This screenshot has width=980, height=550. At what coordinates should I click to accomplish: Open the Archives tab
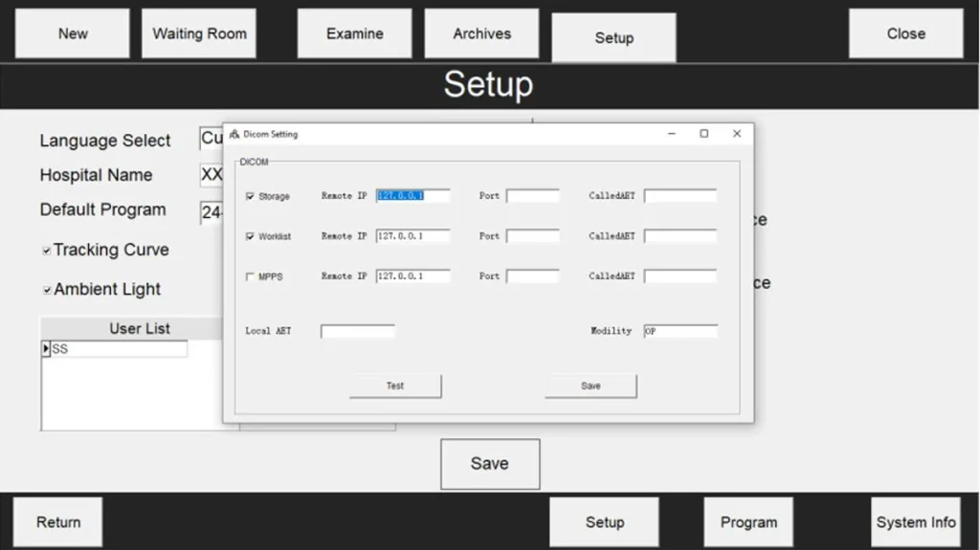point(481,33)
